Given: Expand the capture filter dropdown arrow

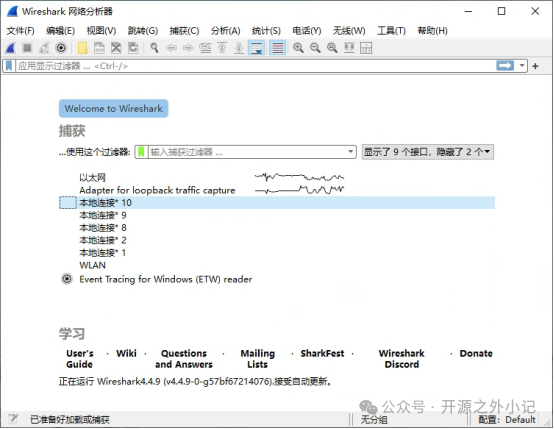Looking at the screenshot, I should click(x=350, y=152).
